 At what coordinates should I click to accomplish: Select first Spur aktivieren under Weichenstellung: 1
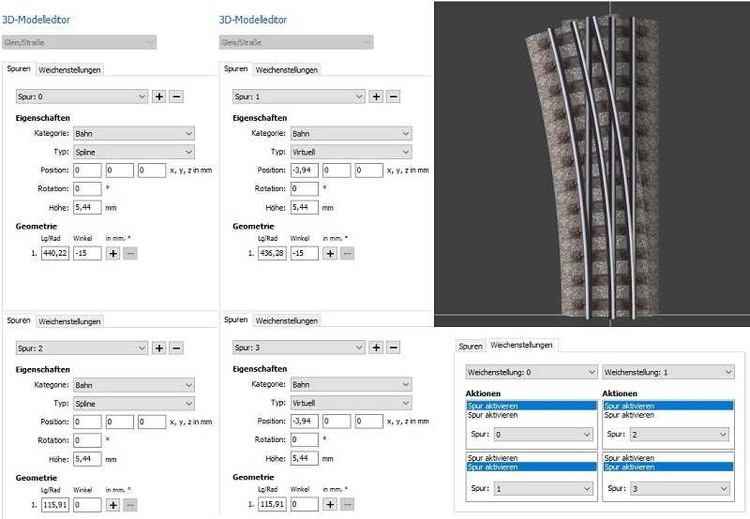point(668,406)
